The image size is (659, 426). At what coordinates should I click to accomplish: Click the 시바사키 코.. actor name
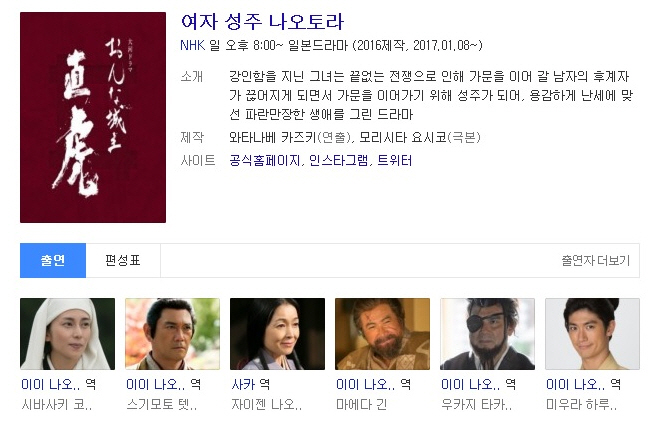[x=57, y=405]
